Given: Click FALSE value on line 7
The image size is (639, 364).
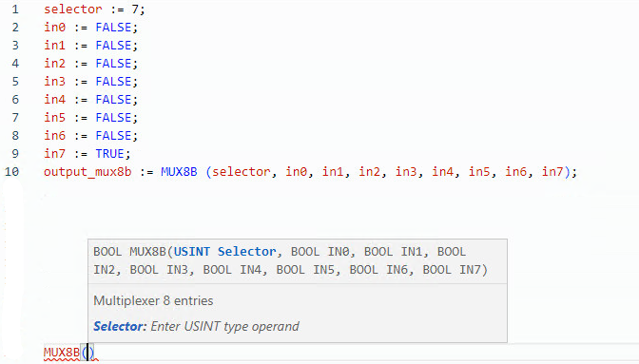Looking at the screenshot, I should [113, 118].
